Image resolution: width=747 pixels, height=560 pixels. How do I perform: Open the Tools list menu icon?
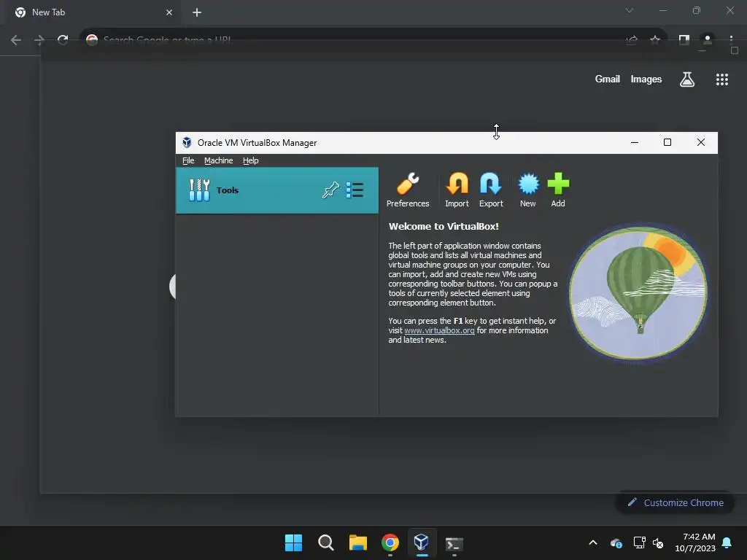tap(355, 190)
